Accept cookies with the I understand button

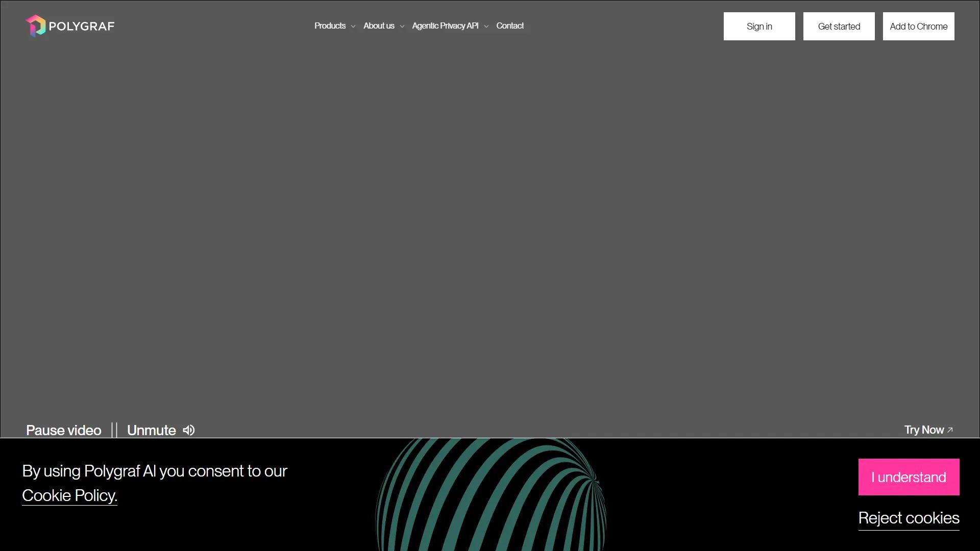909,477
